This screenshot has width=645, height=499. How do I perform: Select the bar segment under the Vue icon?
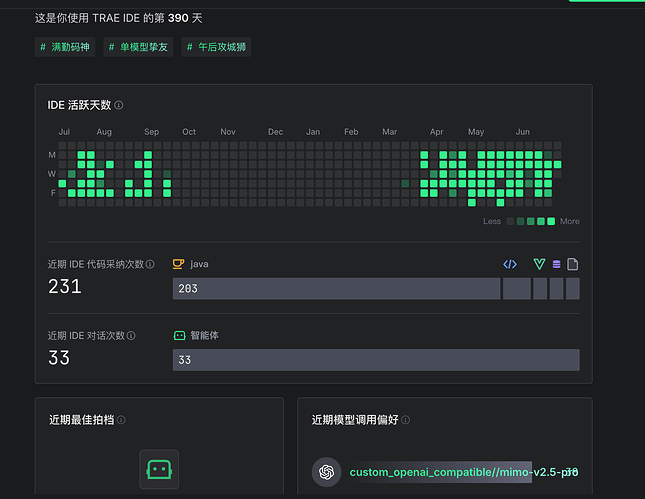(x=540, y=288)
